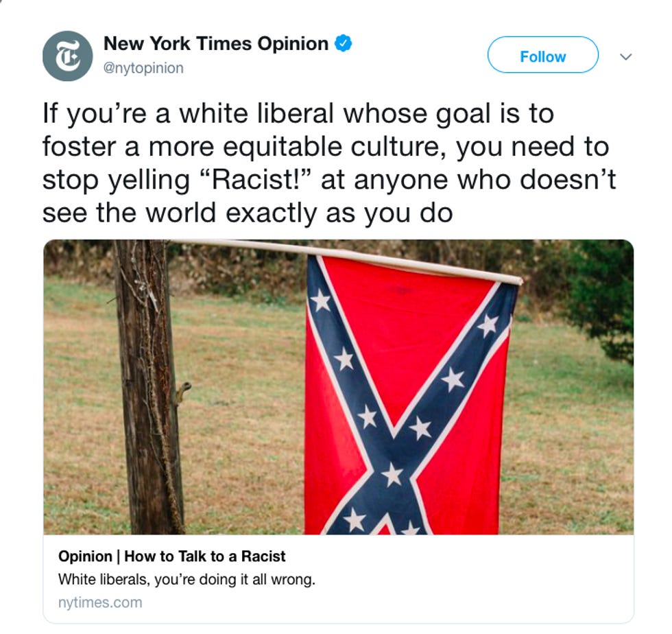Visit the @nytopinion handle link
The image size is (672, 634).
(143, 68)
